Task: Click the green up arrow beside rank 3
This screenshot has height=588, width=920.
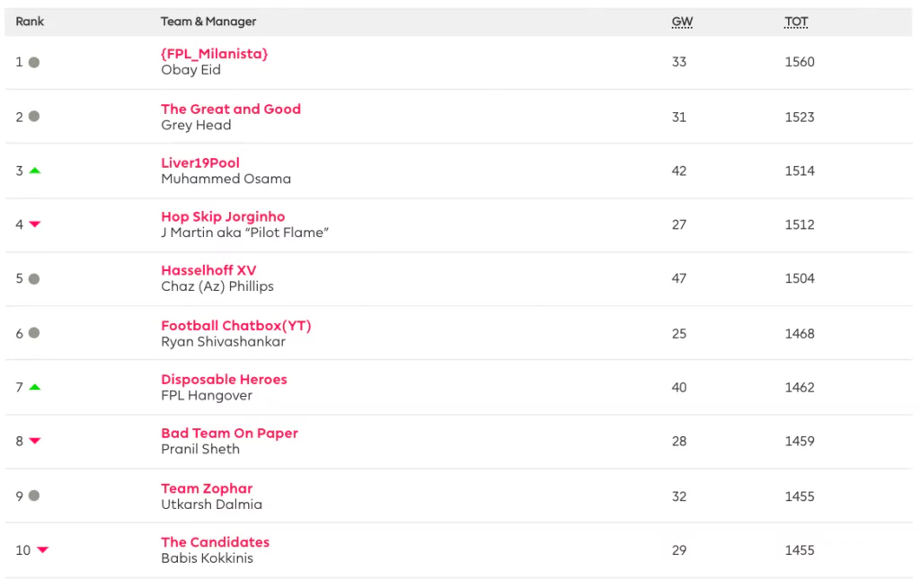Action: click(35, 171)
